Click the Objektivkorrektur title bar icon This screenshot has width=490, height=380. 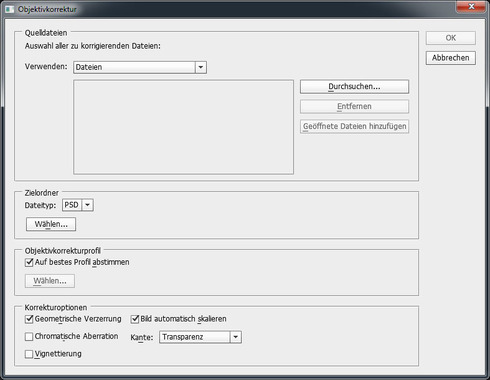(x=10, y=9)
